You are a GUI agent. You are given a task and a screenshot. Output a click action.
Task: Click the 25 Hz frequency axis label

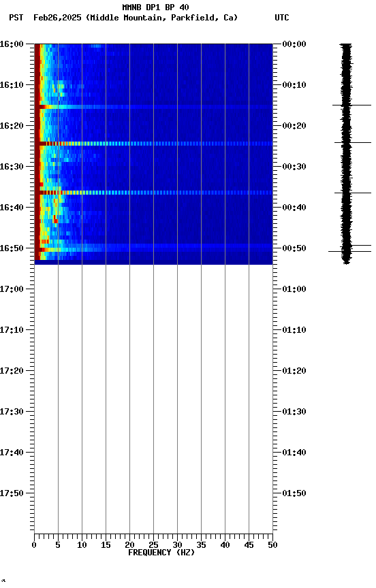[x=153, y=545]
